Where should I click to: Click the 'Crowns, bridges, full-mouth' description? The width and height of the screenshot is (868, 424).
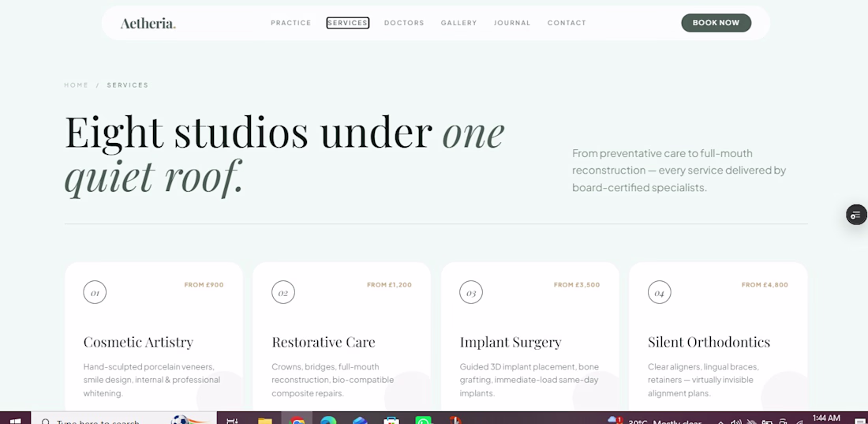[x=333, y=380]
